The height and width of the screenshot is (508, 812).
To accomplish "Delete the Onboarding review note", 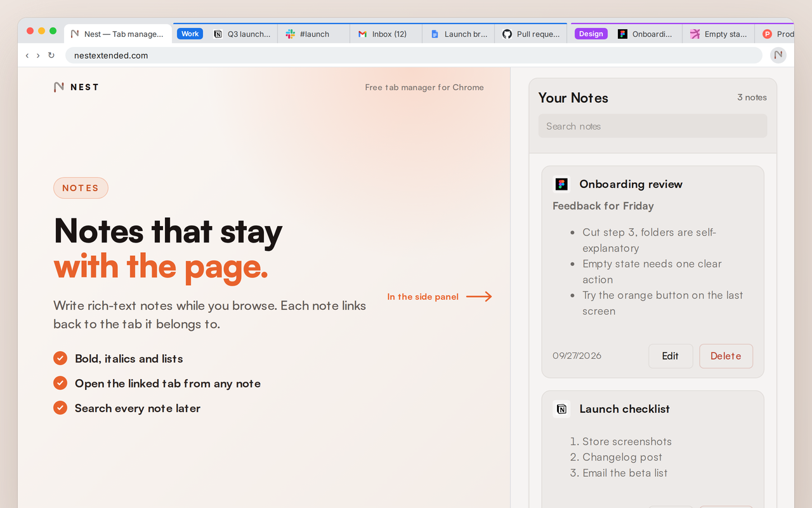I will pyautogui.click(x=726, y=356).
